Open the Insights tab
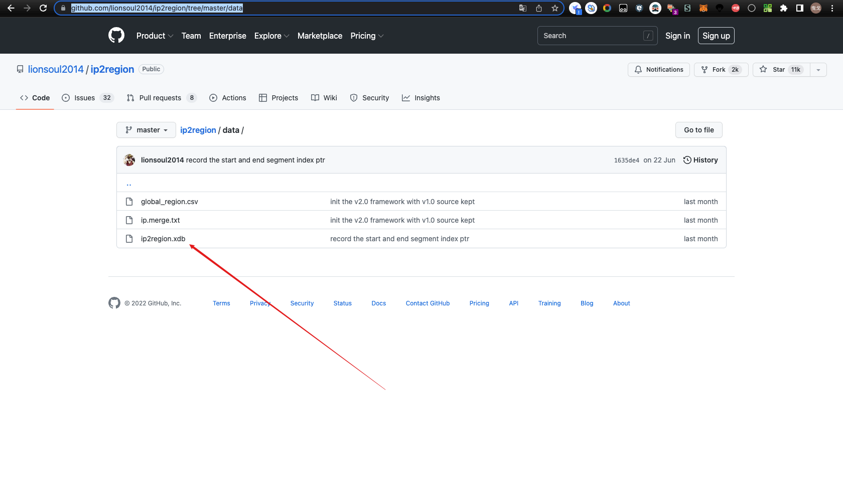 (421, 98)
